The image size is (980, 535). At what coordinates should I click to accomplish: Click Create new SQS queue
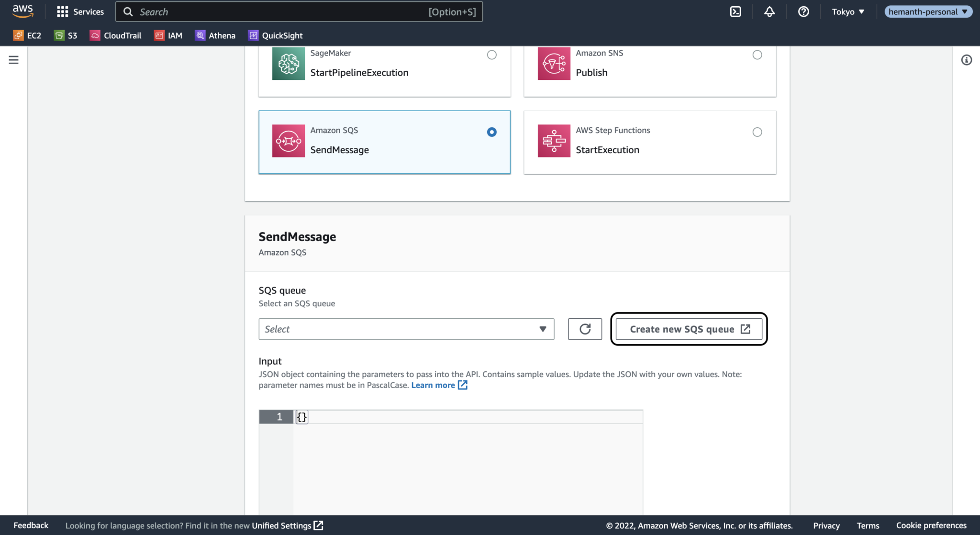click(688, 329)
